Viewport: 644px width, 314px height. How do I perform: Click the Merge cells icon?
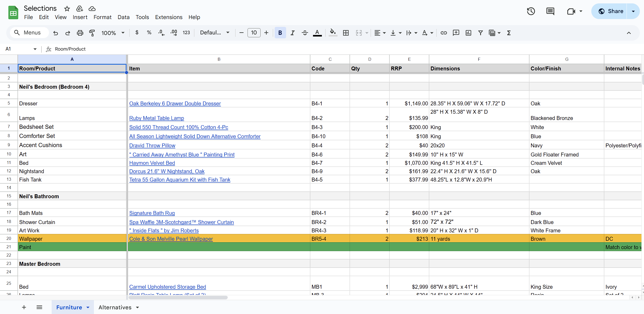coord(359,33)
